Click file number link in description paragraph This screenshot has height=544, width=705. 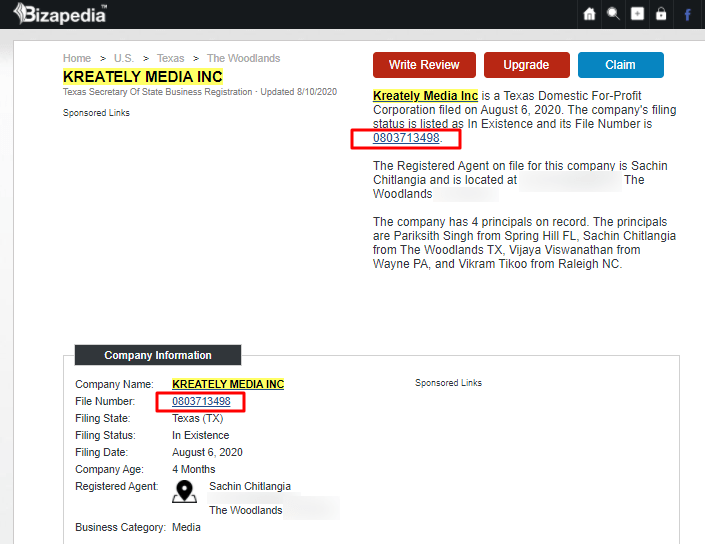[x=406, y=138]
